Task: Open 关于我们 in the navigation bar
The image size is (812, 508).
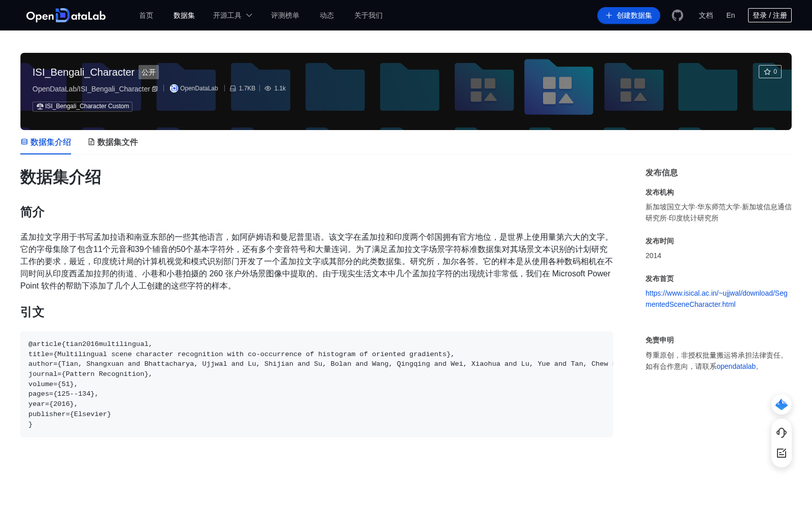Action: pyautogui.click(x=368, y=15)
